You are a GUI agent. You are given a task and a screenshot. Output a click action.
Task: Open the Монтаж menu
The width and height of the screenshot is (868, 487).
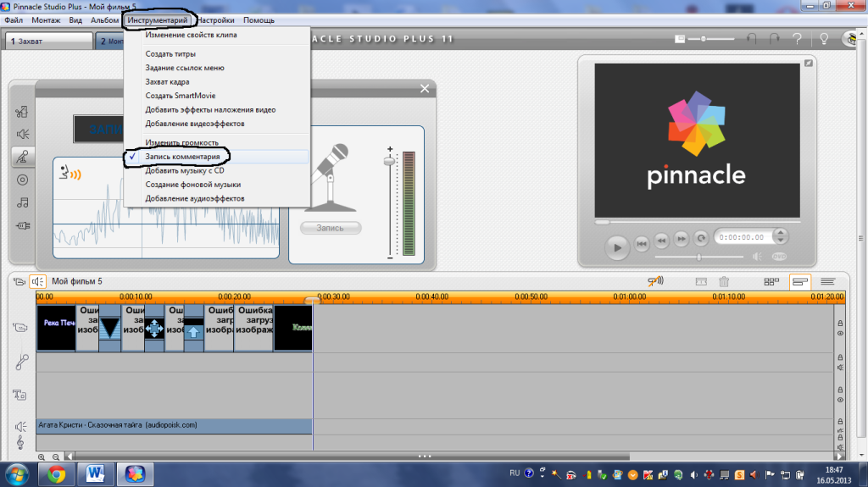(x=46, y=20)
